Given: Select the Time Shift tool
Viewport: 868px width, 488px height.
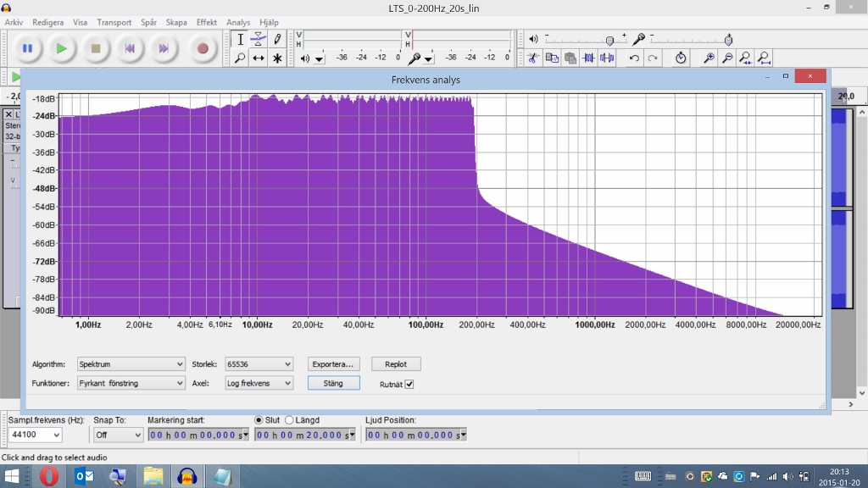Looking at the screenshot, I should pos(259,58).
